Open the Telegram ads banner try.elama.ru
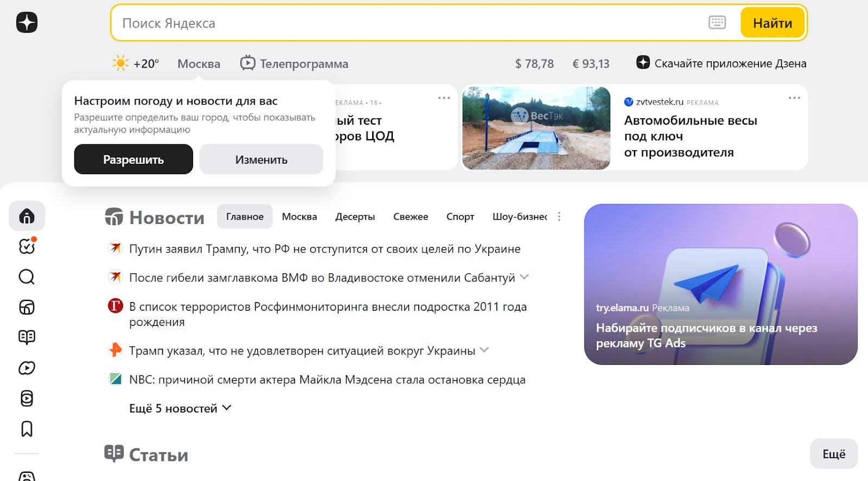Screen dimensions: 868x481 pyautogui.click(x=720, y=284)
